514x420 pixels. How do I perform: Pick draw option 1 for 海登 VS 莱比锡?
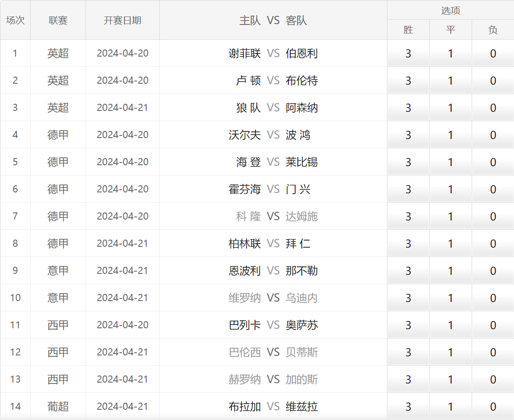pyautogui.click(x=450, y=162)
